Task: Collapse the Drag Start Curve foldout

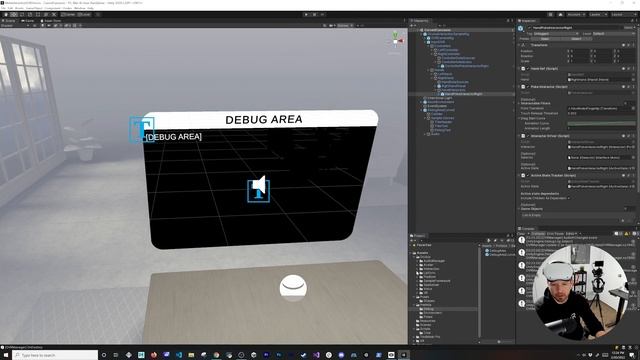Action: click(519, 118)
